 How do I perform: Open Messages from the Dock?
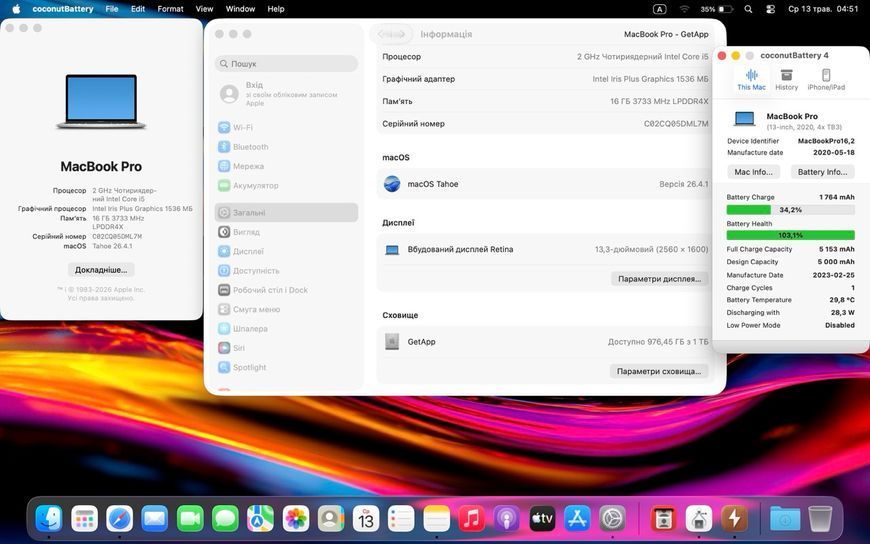pos(225,519)
